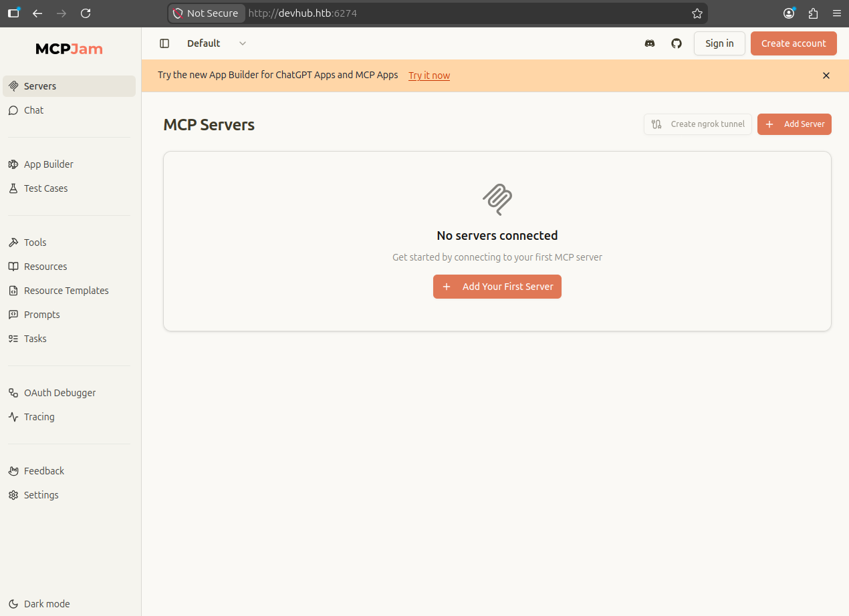Click the Sign in button

pyautogui.click(x=719, y=43)
